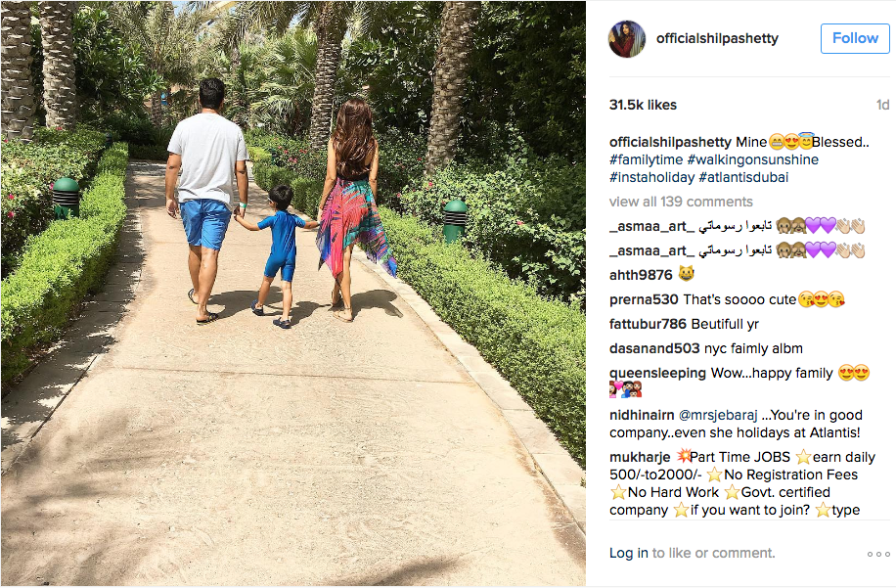Open commenter prerna530's profile
Viewport: 896px width, 588px height.
coord(644,299)
